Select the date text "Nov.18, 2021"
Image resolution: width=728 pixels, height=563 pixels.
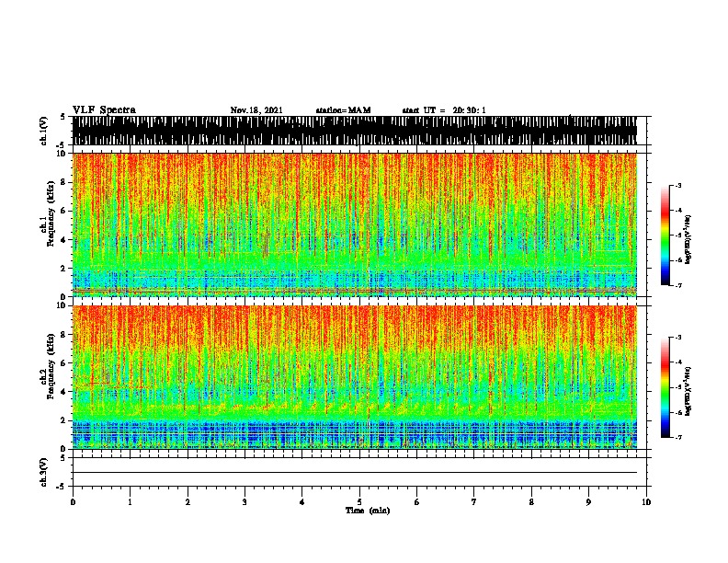coord(256,110)
